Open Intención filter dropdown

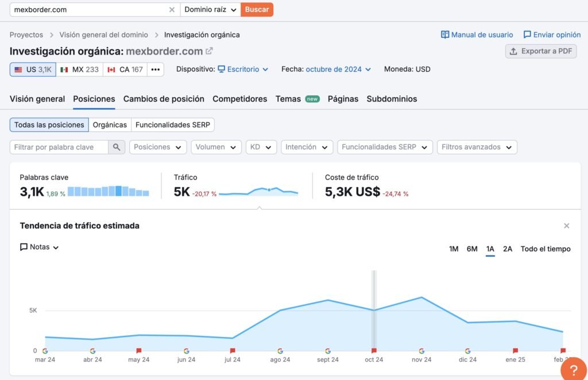[307, 148]
